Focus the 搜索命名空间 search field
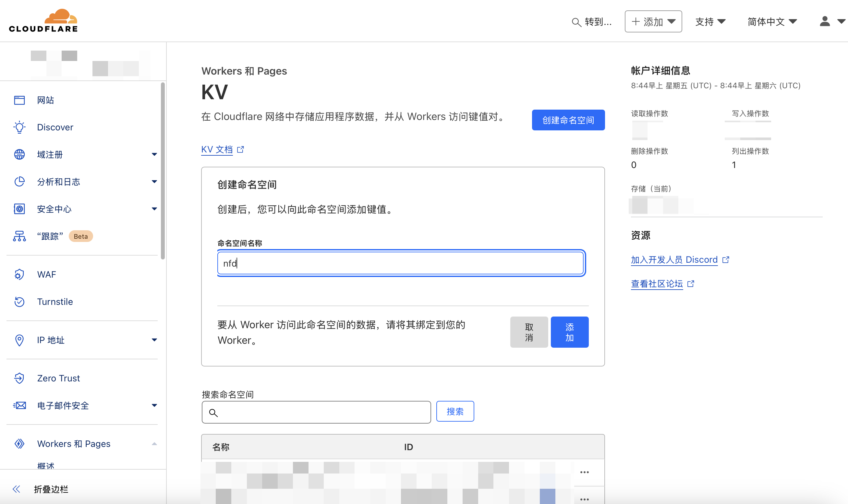848x504 pixels. click(316, 412)
